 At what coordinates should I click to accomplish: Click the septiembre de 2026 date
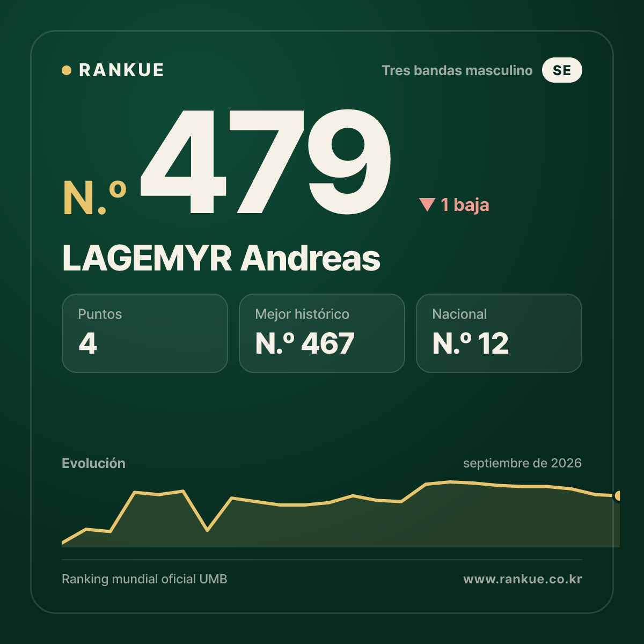click(x=522, y=463)
